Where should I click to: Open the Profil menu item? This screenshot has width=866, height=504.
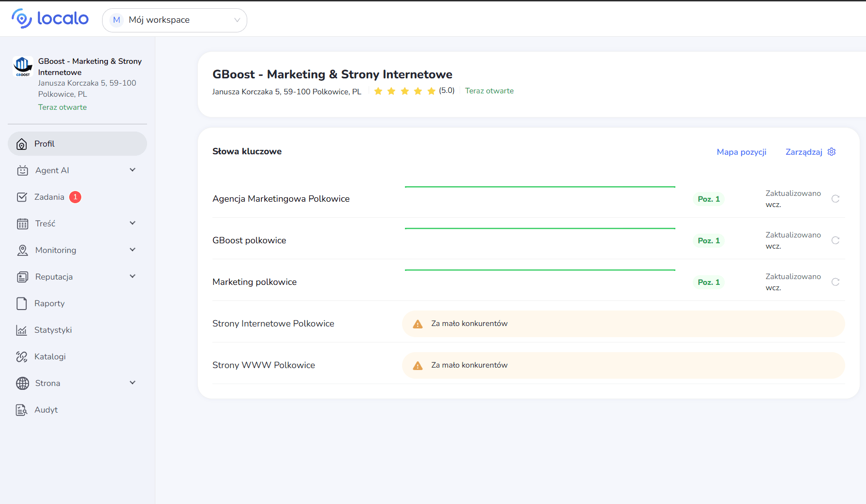pos(77,144)
